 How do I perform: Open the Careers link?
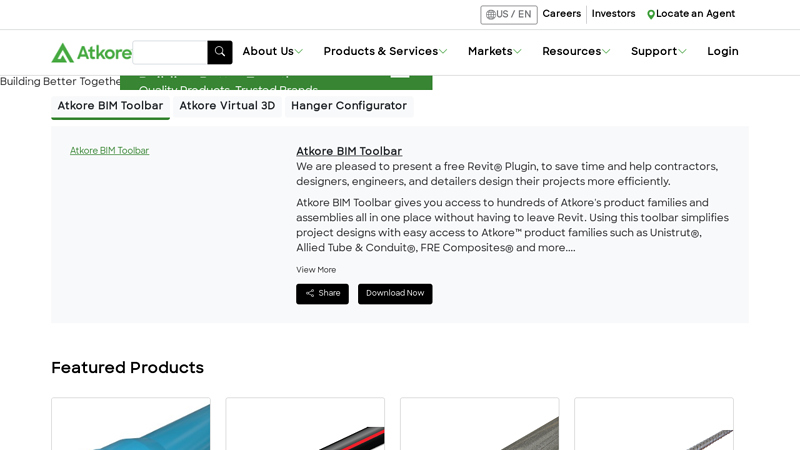[x=561, y=14]
